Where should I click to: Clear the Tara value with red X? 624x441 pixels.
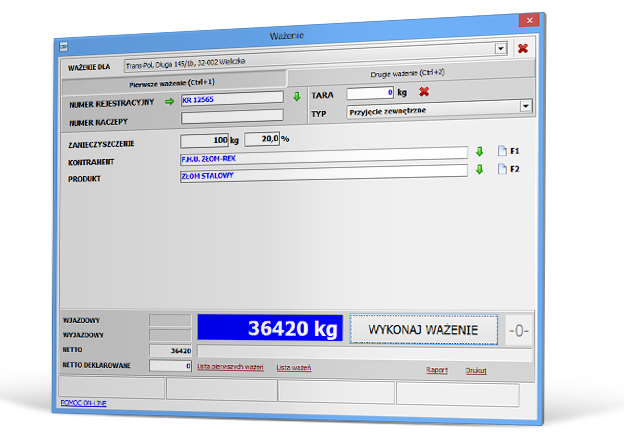pos(423,93)
